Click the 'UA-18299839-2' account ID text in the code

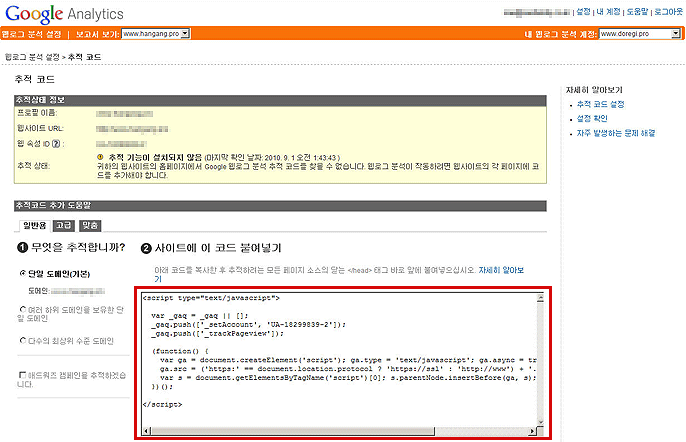[x=300, y=324]
